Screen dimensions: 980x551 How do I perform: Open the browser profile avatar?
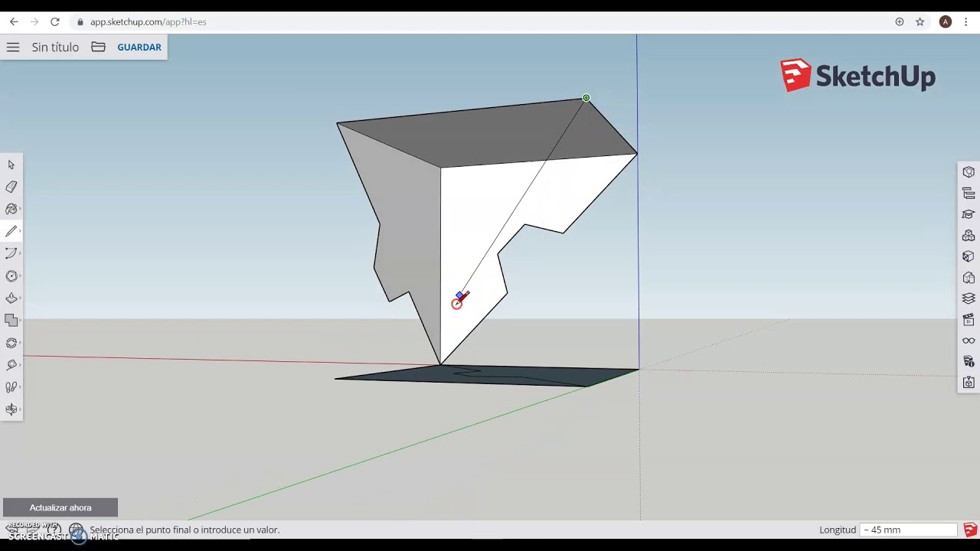[946, 21]
